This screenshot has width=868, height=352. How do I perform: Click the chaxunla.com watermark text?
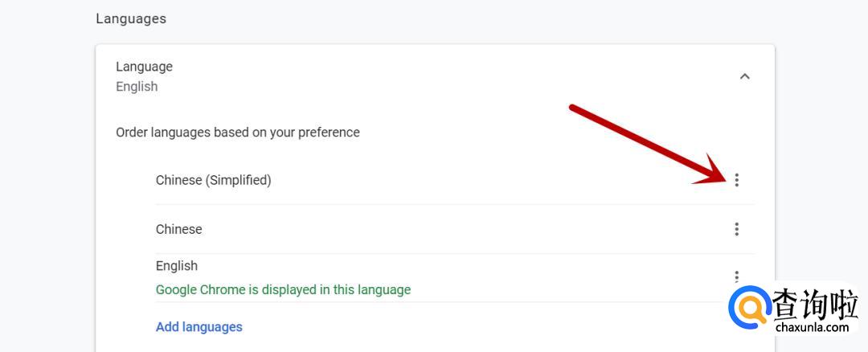click(812, 328)
